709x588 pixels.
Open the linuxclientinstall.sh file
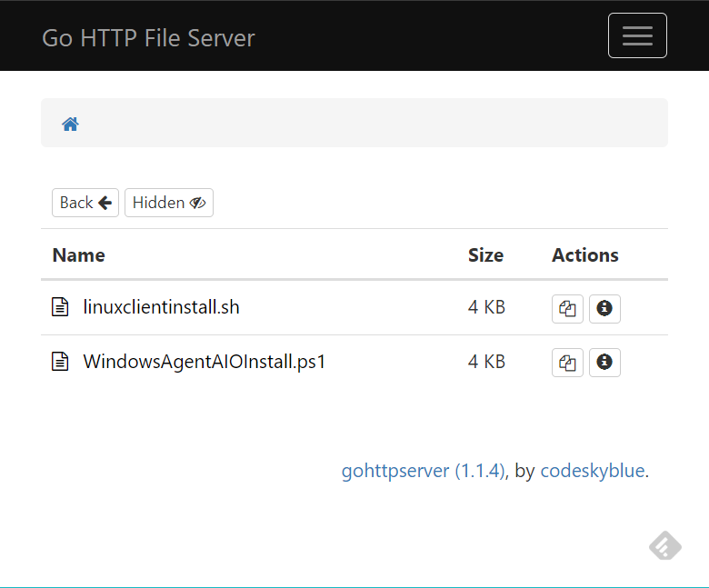tap(161, 307)
